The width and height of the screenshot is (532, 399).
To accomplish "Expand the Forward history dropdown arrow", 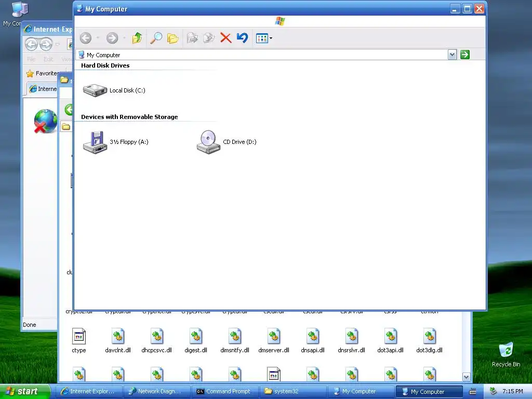I will pos(124,38).
